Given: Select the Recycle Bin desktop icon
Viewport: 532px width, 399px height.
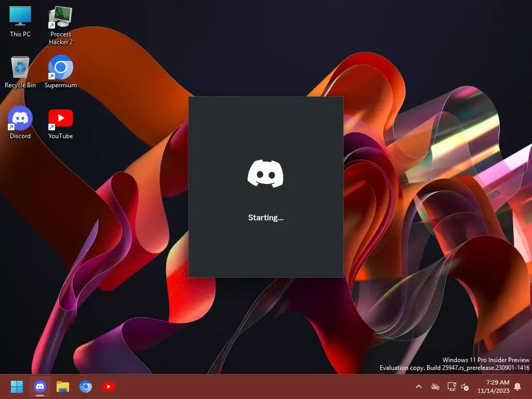Looking at the screenshot, I should (20, 72).
